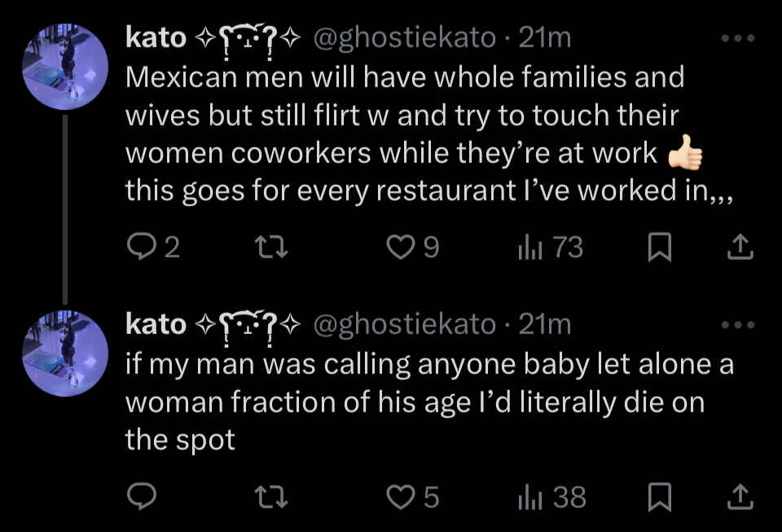Repost the second tweet with 38 views

pyautogui.click(x=267, y=496)
